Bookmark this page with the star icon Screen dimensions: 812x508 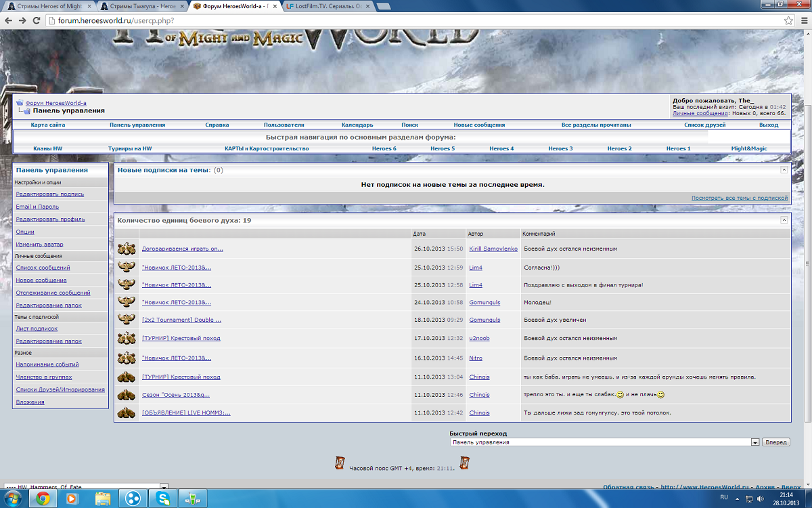click(788, 20)
